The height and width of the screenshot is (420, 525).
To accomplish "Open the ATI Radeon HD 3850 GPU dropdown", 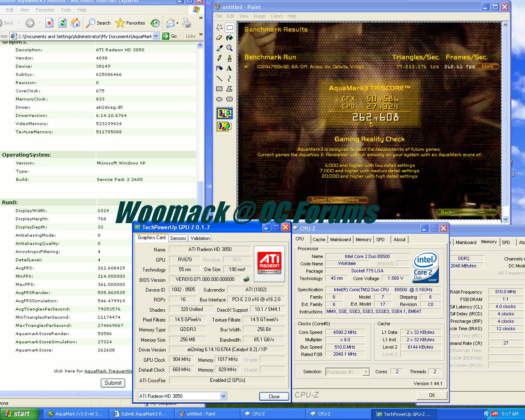I will point(223,396).
